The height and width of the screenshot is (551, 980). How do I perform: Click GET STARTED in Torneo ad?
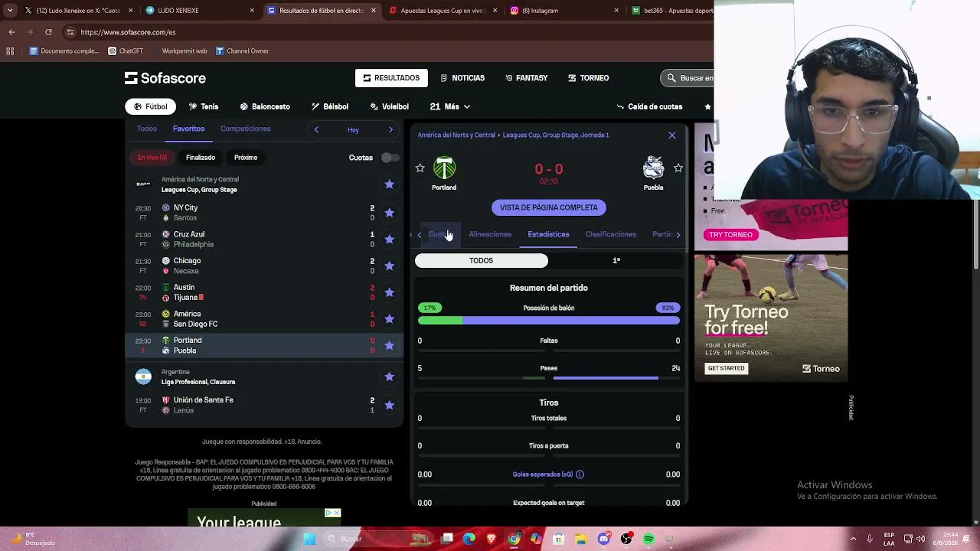(726, 368)
